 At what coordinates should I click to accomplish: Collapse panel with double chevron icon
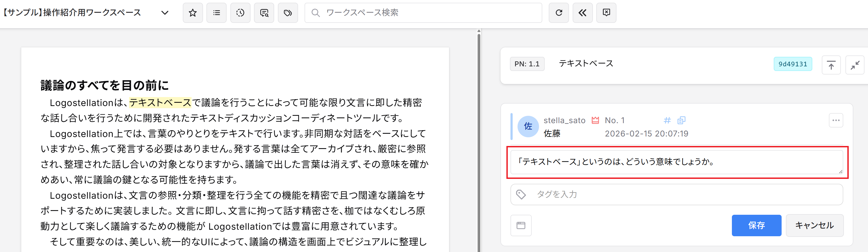click(x=582, y=13)
